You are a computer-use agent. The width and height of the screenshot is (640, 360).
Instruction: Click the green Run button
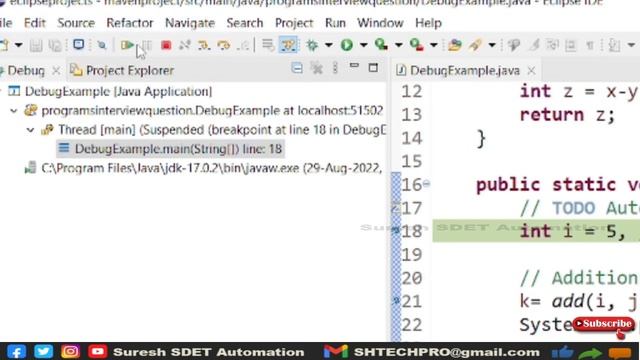coord(347,45)
